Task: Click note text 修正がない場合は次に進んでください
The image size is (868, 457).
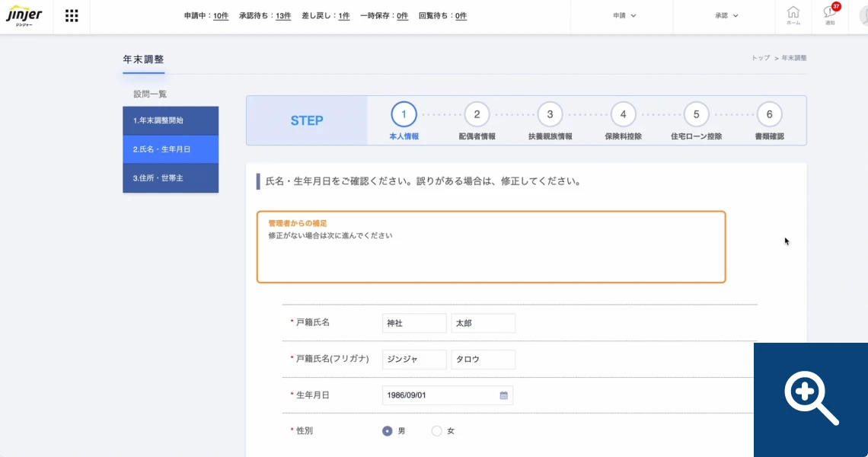Action: tap(330, 235)
